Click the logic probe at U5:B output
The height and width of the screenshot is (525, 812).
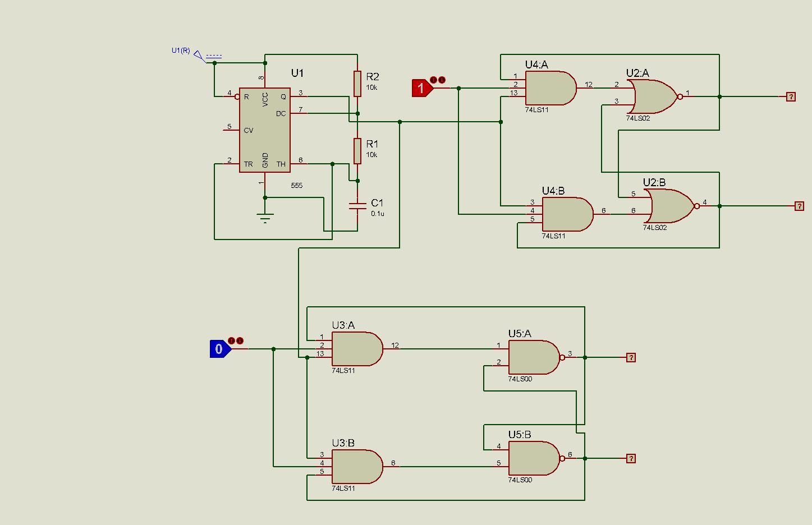pyautogui.click(x=631, y=458)
